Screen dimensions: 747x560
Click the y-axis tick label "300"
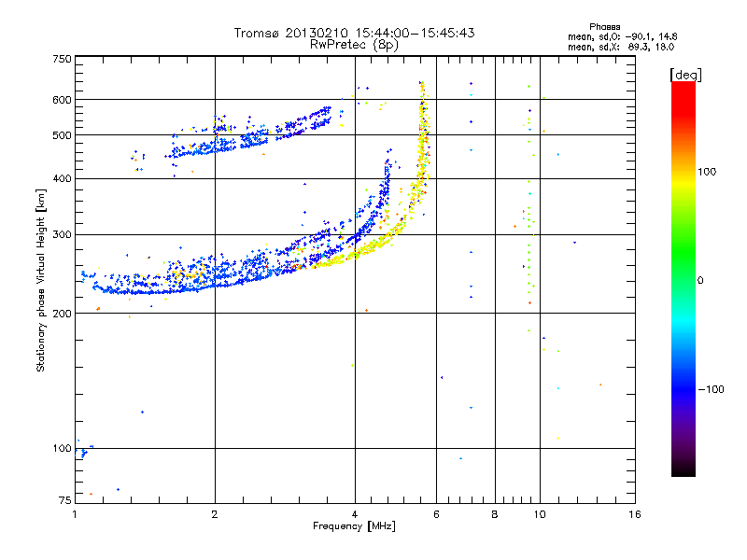pyautogui.click(x=62, y=234)
